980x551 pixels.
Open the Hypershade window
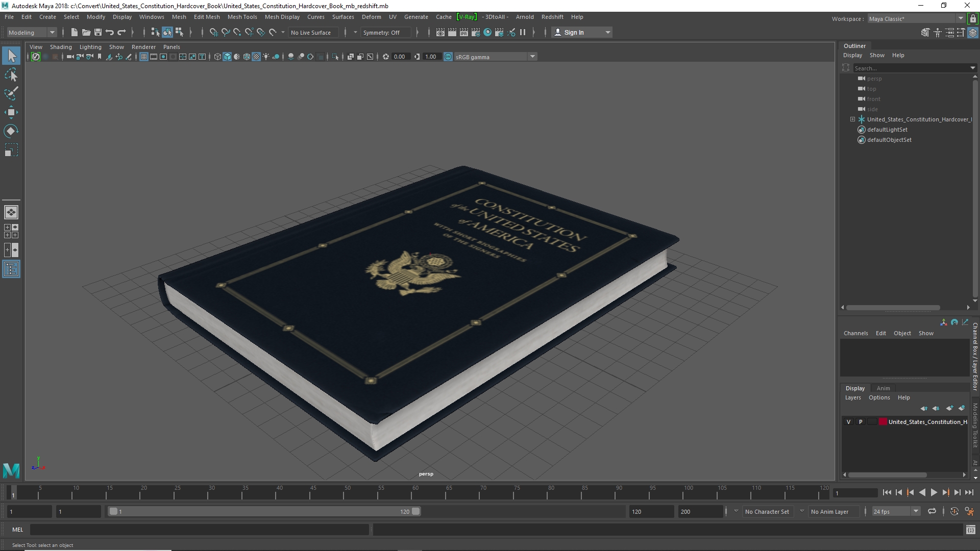pyautogui.click(x=487, y=32)
